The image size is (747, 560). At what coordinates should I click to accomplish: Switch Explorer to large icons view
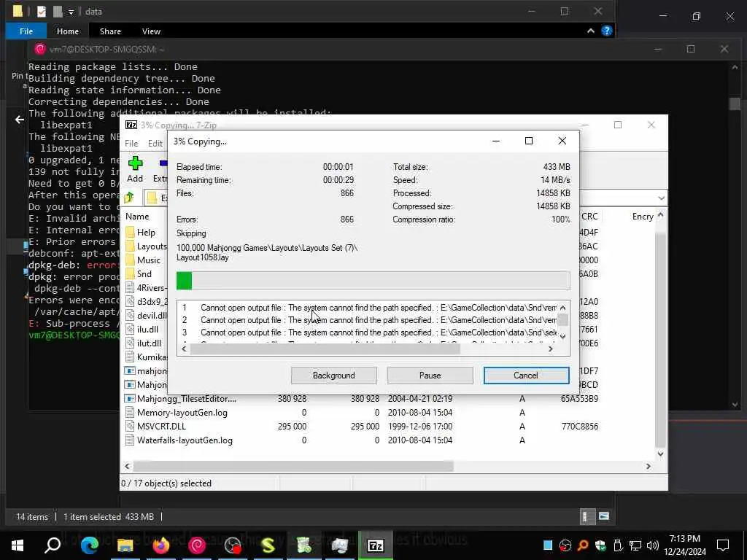tap(603, 516)
